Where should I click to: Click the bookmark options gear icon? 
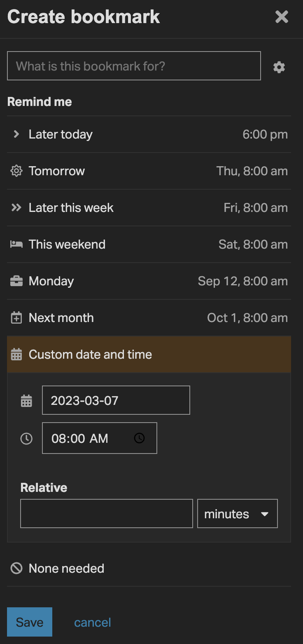point(279,67)
